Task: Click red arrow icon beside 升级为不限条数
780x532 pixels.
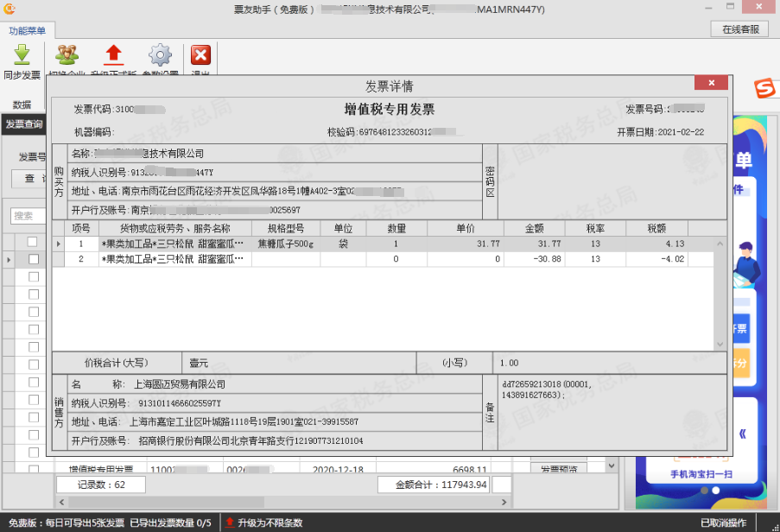Action: (229, 522)
